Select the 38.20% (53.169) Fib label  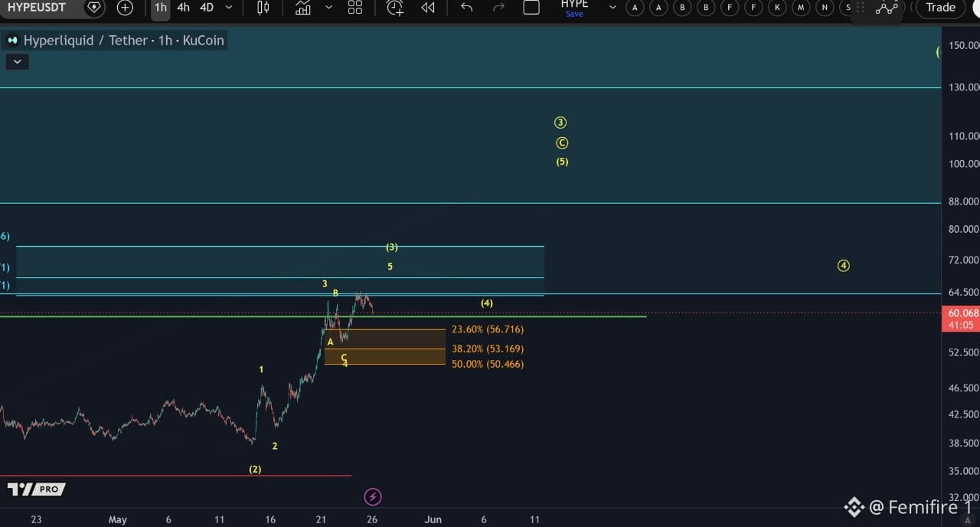(x=487, y=349)
